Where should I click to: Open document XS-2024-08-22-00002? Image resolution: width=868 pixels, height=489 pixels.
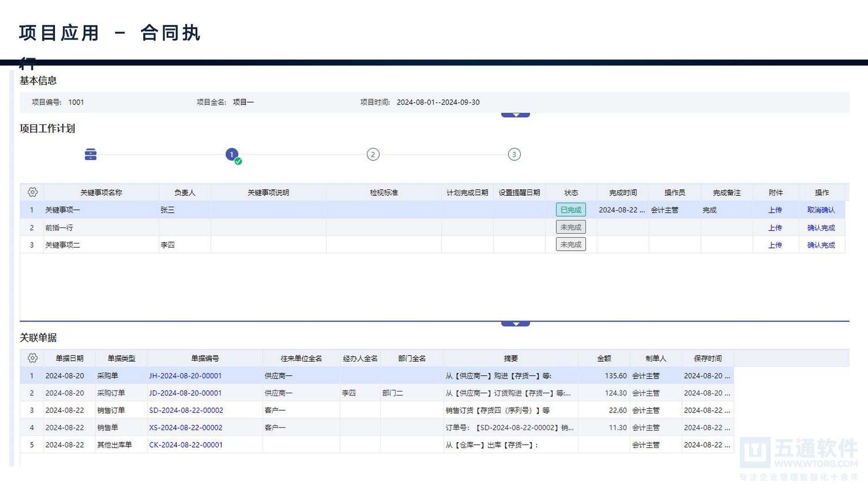[x=186, y=428]
